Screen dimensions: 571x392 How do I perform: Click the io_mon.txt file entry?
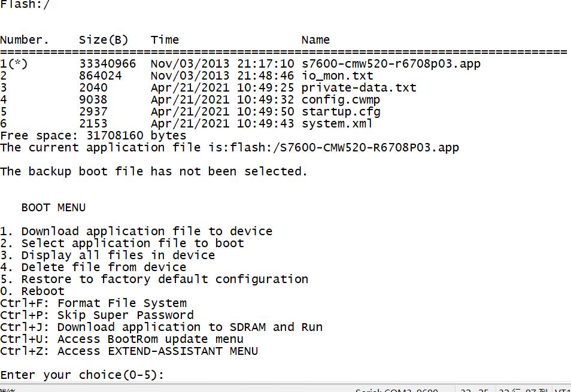(337, 76)
